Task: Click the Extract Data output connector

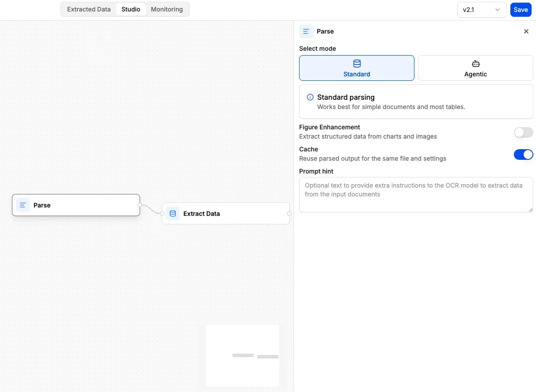Action: [x=289, y=214]
